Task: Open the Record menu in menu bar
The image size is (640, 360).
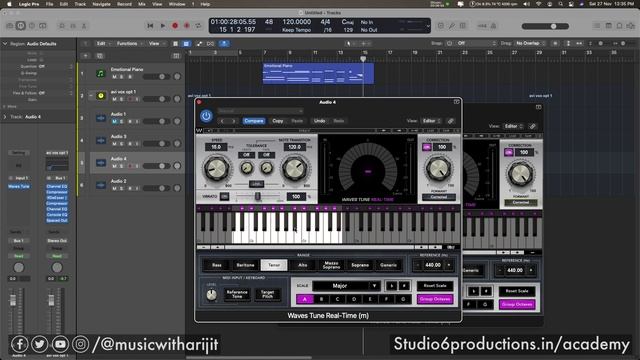Action: [124, 4]
